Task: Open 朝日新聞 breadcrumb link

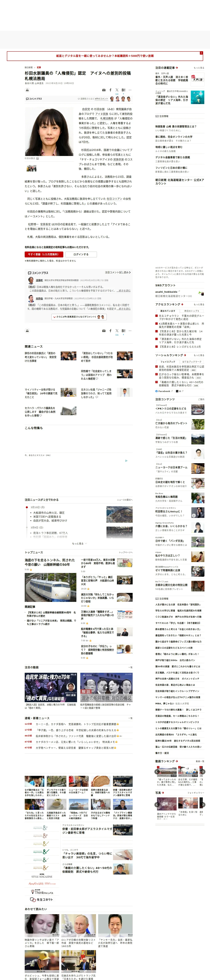Action: click(29, 67)
